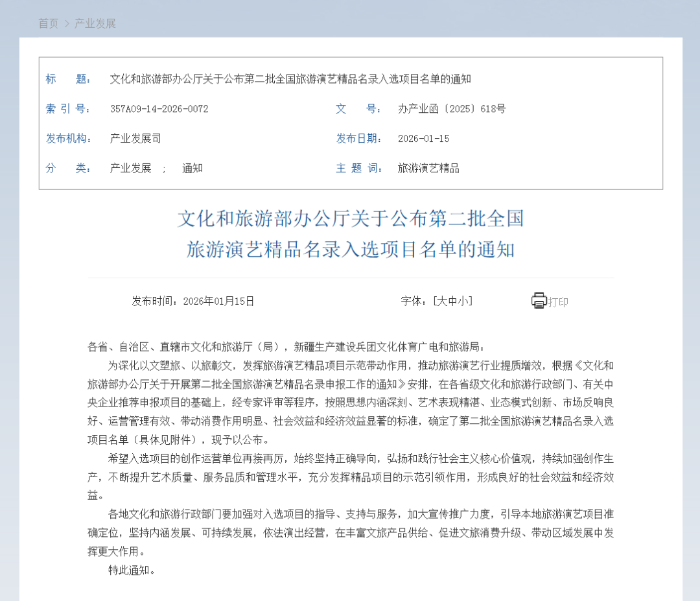Open the 首页 homepage breadcrumb link
This screenshot has width=700, height=601.
[x=48, y=23]
